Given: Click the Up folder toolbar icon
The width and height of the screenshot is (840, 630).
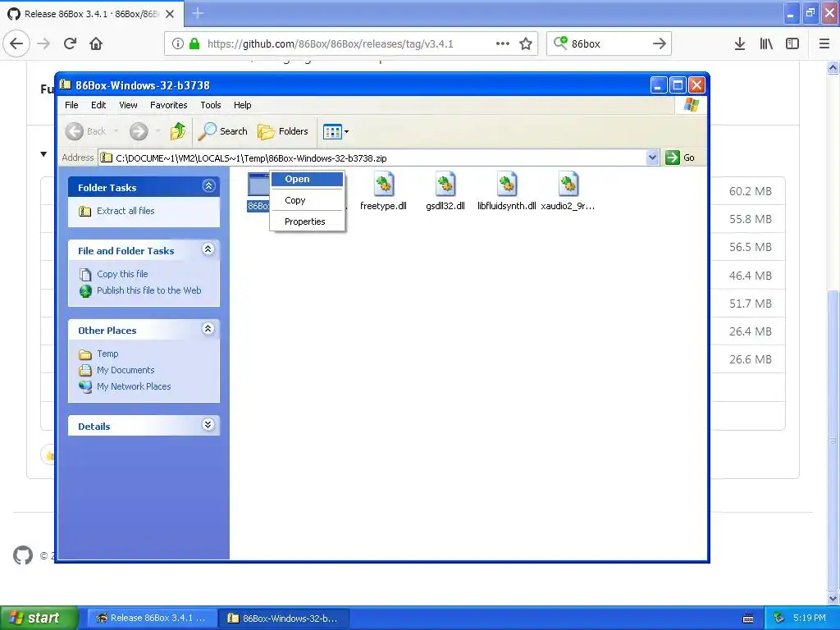Looking at the screenshot, I should point(177,131).
